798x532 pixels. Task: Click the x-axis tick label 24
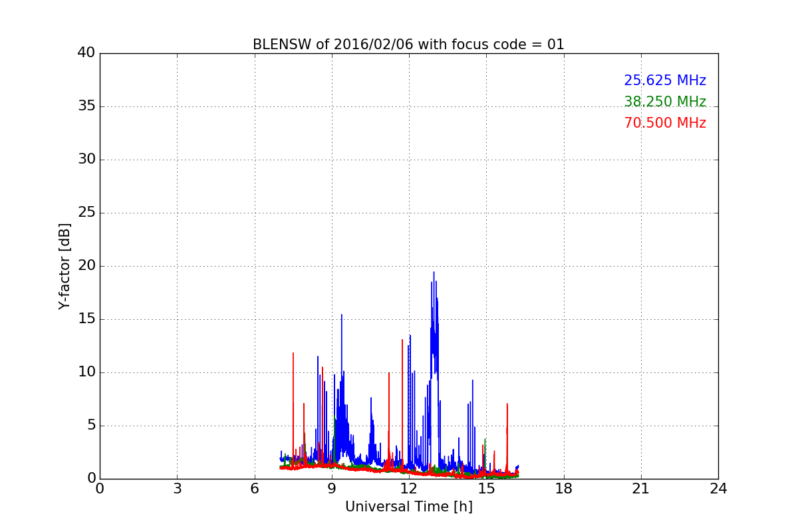pos(718,489)
